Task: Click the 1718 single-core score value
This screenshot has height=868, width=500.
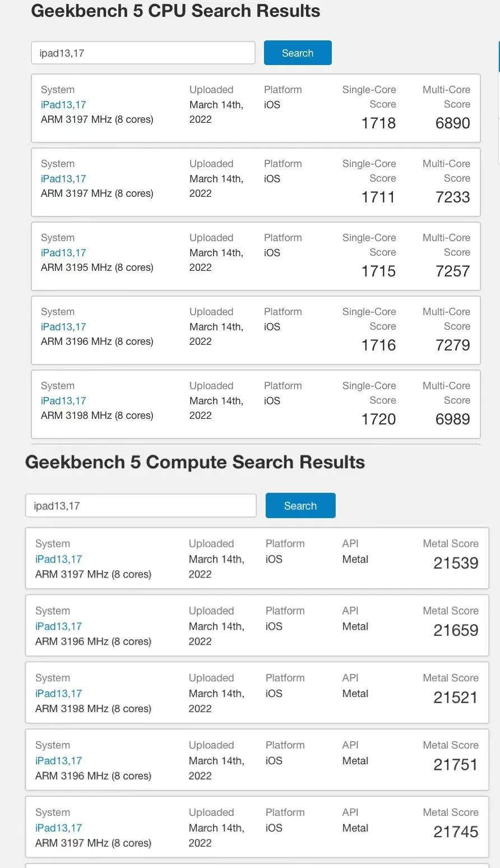Action: pos(378,123)
